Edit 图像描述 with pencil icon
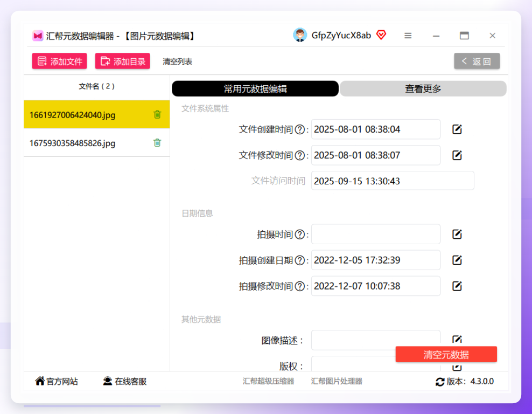This screenshot has height=414, width=532. (457, 340)
